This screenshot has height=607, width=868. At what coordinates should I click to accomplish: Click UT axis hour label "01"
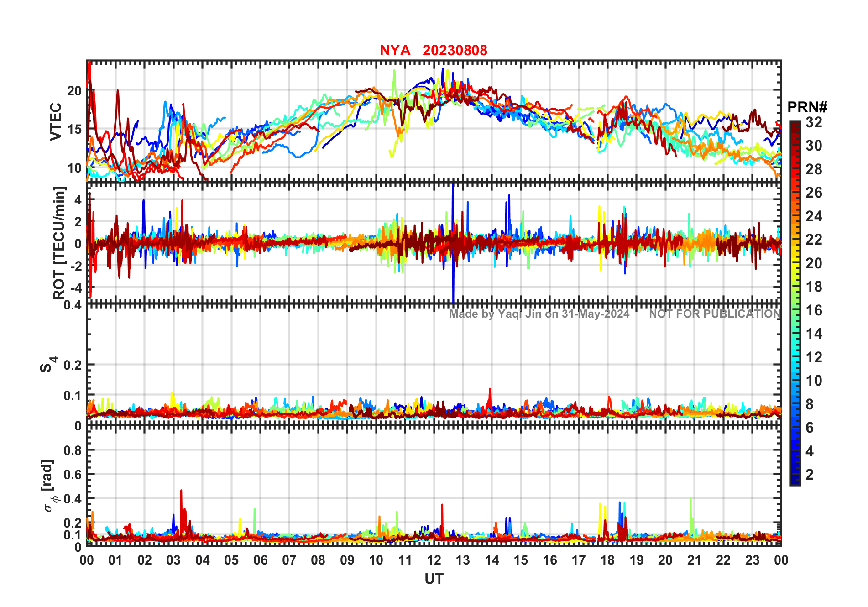115,560
